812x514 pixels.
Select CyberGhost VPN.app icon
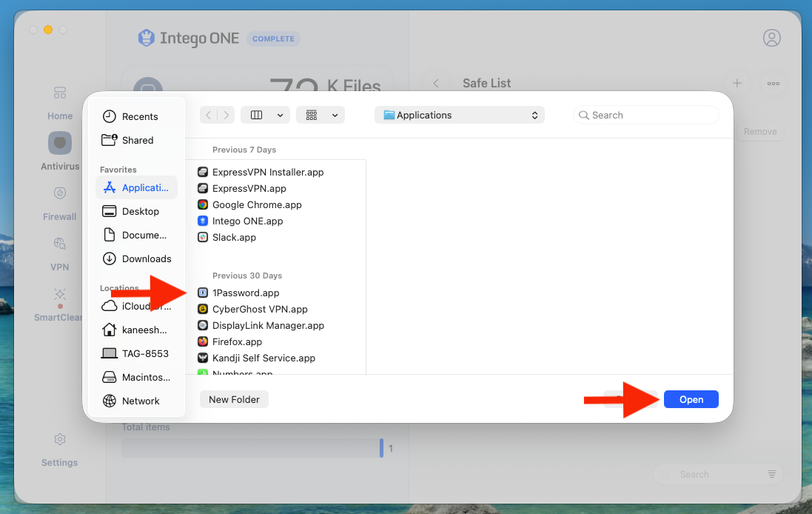(x=203, y=310)
